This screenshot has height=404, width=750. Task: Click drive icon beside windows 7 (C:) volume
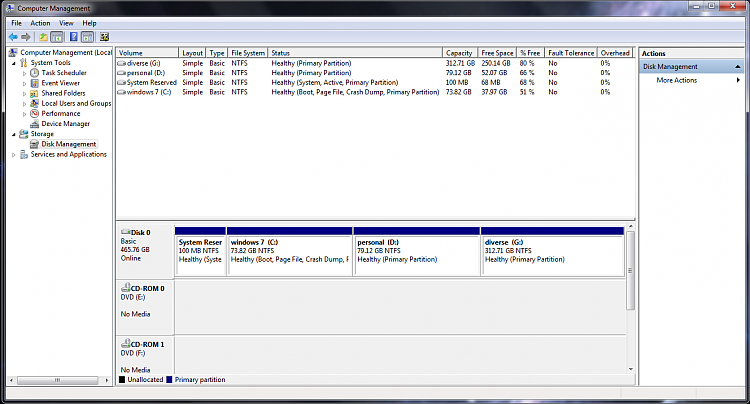121,92
